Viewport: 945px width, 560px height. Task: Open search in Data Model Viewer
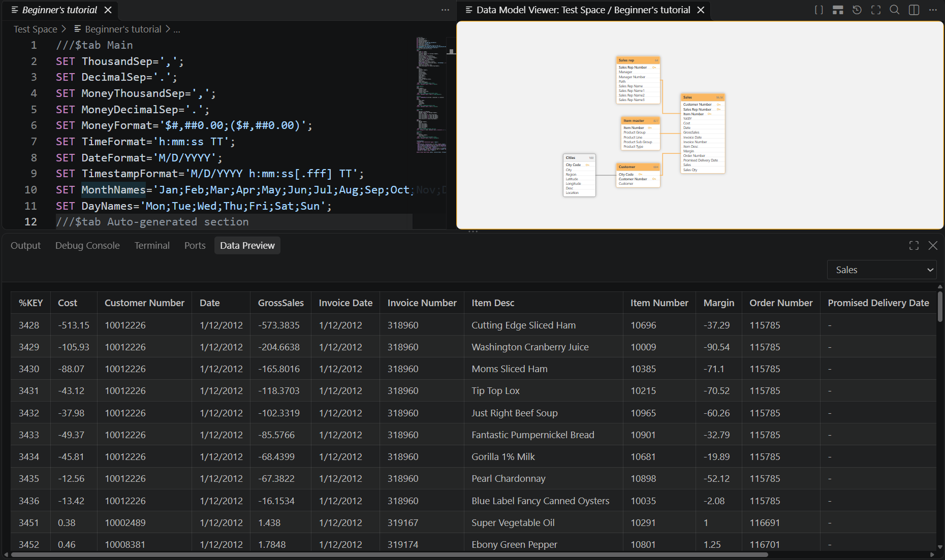coord(895,10)
